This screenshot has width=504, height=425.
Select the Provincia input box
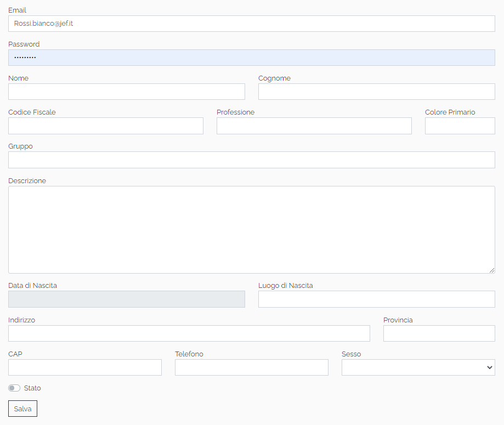439,333
